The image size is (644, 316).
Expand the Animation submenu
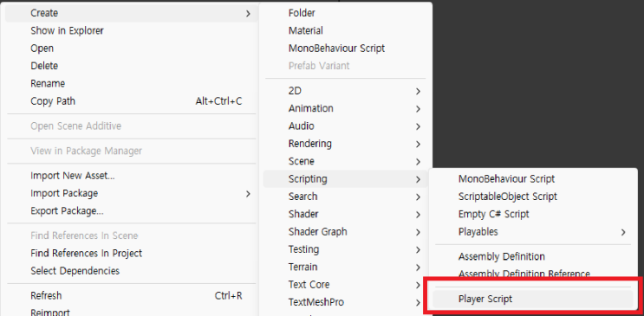[345, 109]
